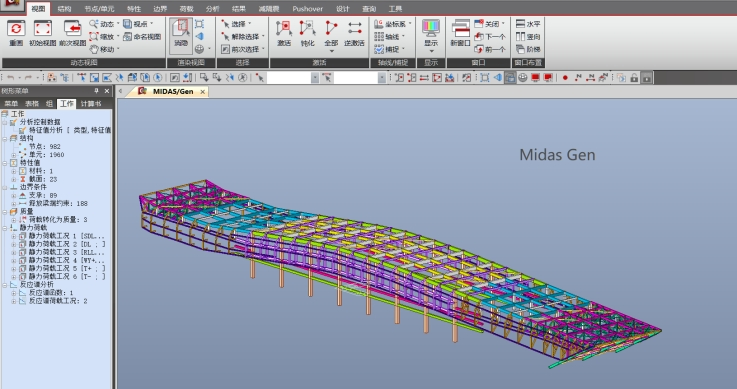Toggle the 捕捉 snap checkbox icon
The height and width of the screenshot is (389, 737).
coord(379,49)
